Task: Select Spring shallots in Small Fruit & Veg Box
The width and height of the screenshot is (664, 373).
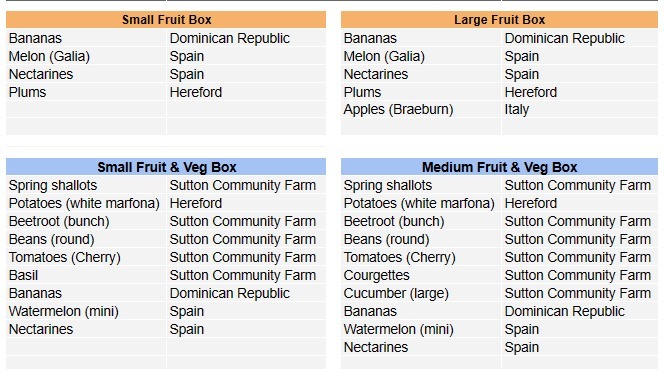Action: click(x=86, y=185)
